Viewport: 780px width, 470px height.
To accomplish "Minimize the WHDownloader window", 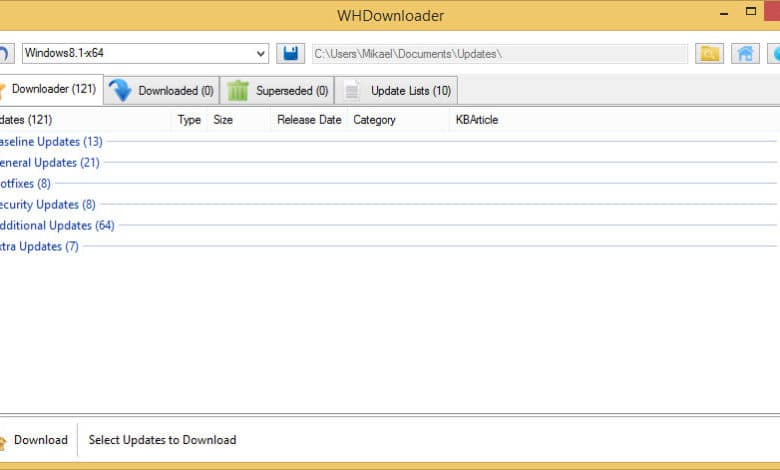I will [724, 13].
